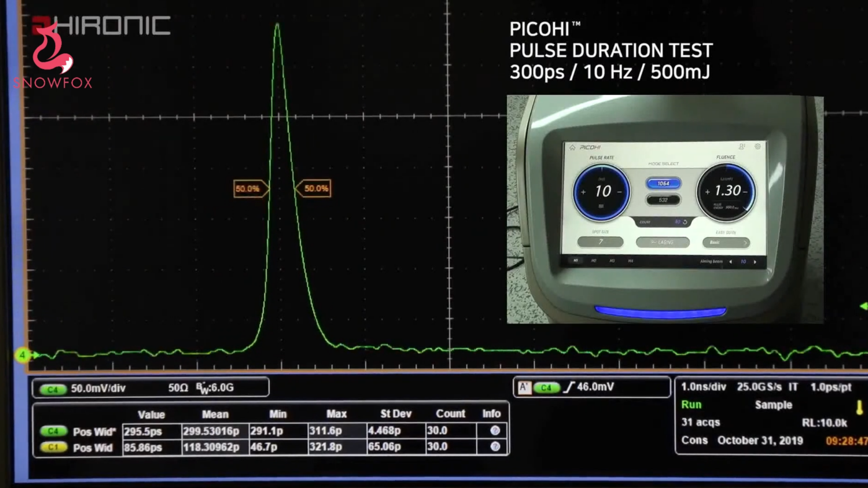The image size is (868, 488).
Task: Click the C4 trigger source badge
Action: pyautogui.click(x=546, y=388)
